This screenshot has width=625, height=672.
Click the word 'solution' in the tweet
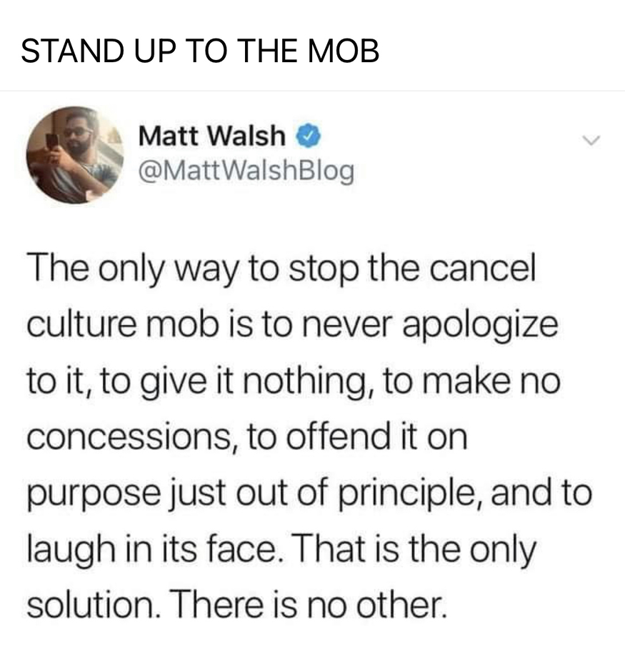[x=91, y=604]
